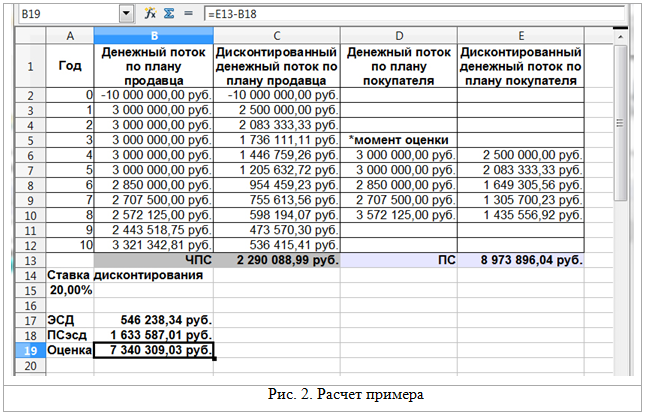The width and height of the screenshot is (645, 416).
Task: Click the formula input line with =E13-B18
Action: coord(400,14)
